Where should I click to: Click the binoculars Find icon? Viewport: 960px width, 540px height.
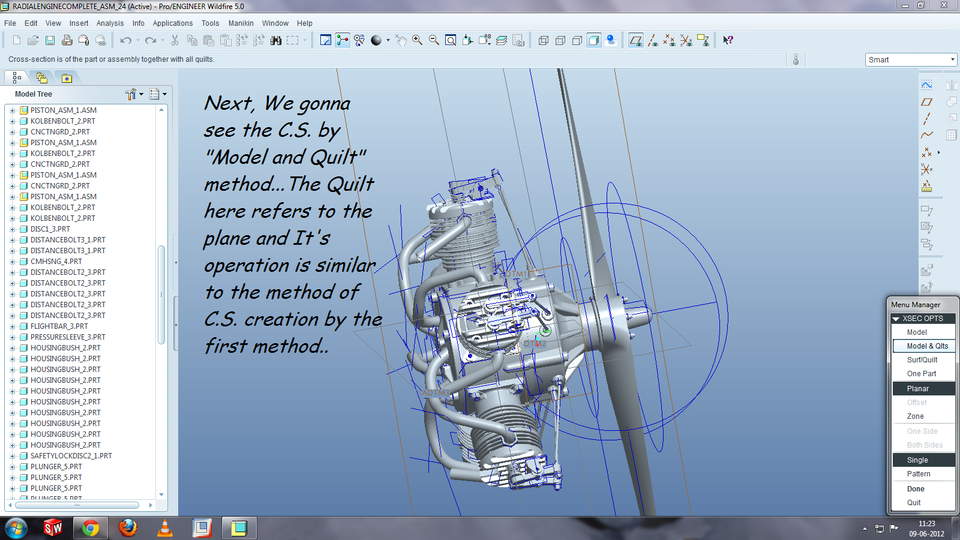point(275,41)
